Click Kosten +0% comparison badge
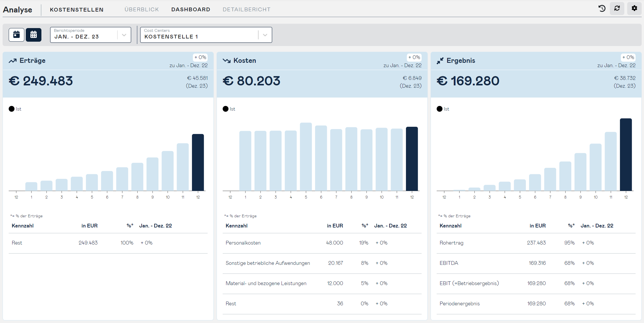 click(414, 57)
